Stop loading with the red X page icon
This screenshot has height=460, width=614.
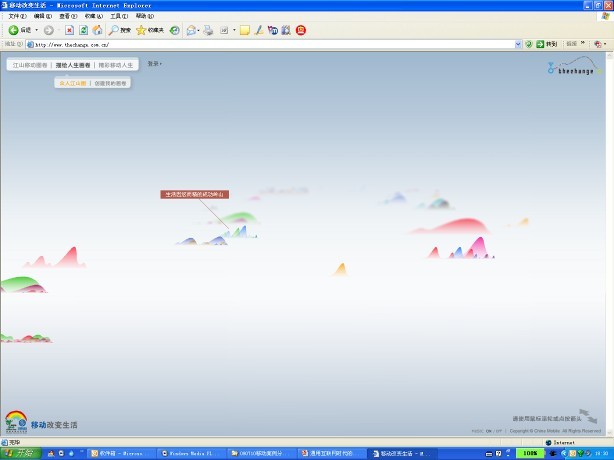(x=69, y=30)
